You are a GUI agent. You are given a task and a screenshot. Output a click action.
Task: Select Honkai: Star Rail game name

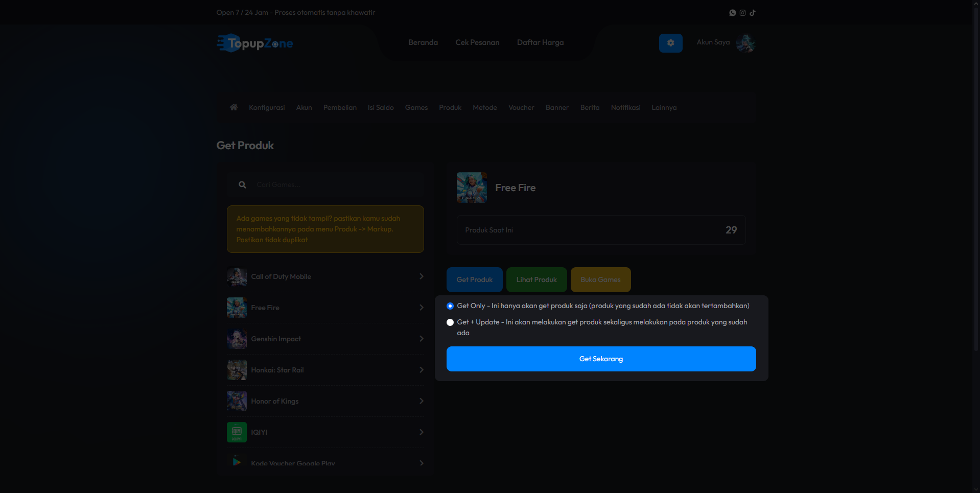click(277, 370)
